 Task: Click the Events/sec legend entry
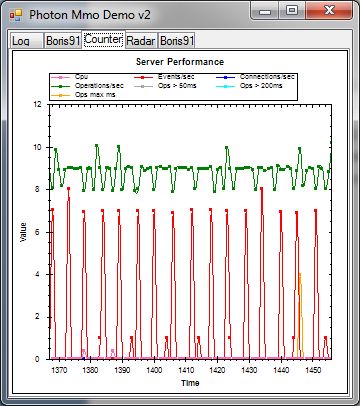coord(164,77)
